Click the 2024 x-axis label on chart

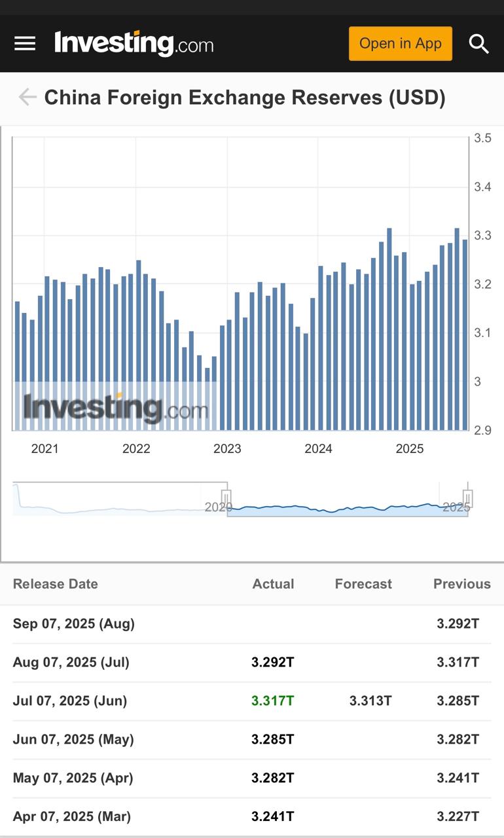(x=318, y=449)
